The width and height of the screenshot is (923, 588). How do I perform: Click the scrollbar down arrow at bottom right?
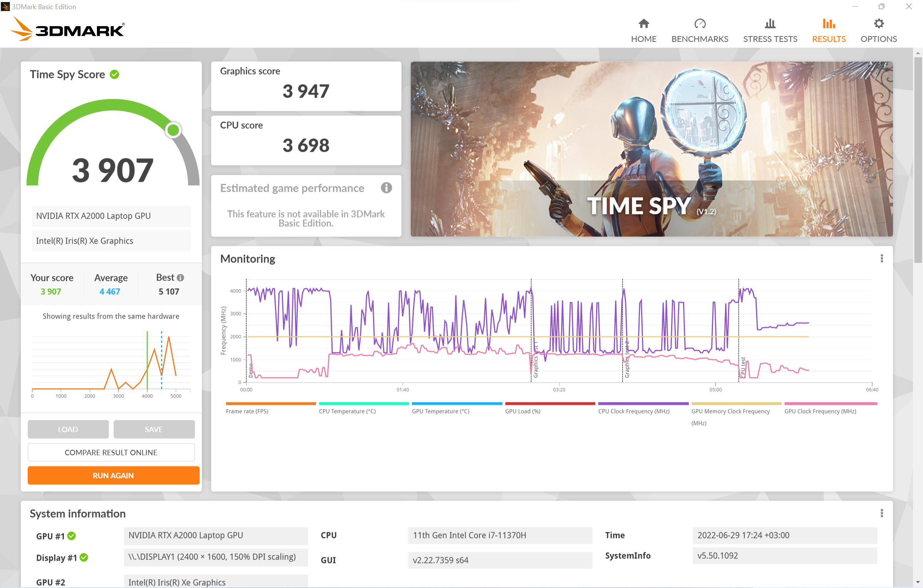[x=918, y=582]
